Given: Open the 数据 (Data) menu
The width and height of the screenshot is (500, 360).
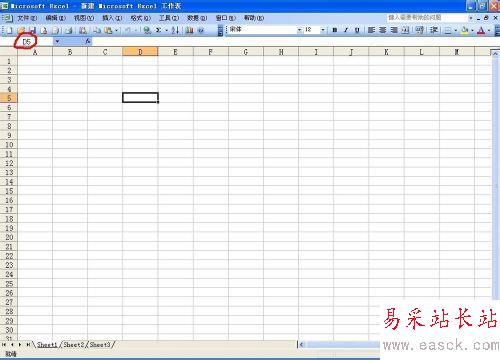Looking at the screenshot, I should 197,18.
